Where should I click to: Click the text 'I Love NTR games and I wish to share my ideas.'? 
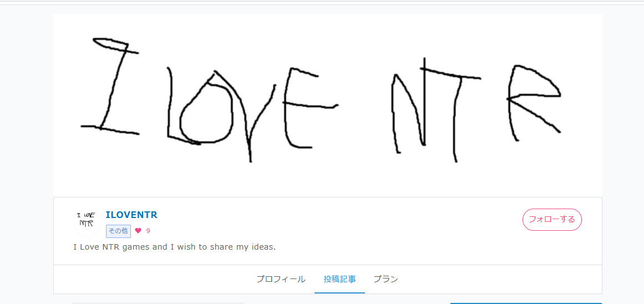(175, 248)
